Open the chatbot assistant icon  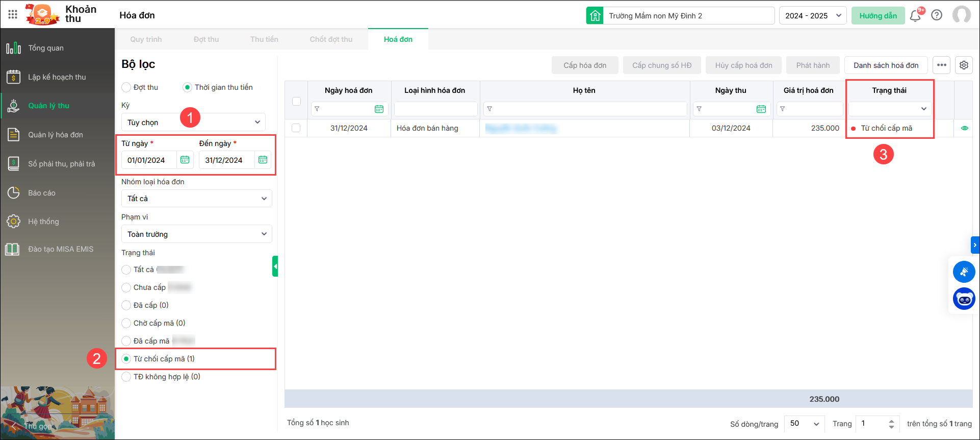point(964,299)
